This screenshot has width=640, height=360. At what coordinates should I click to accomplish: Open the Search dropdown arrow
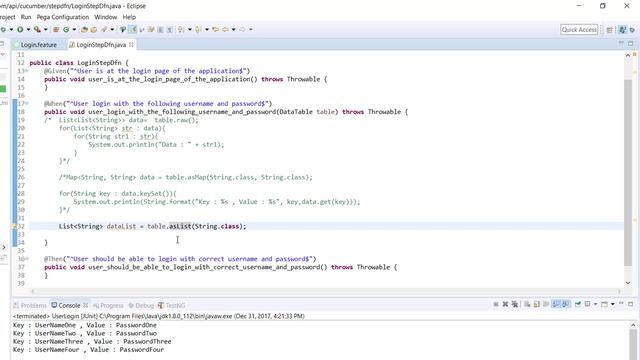(112, 29)
